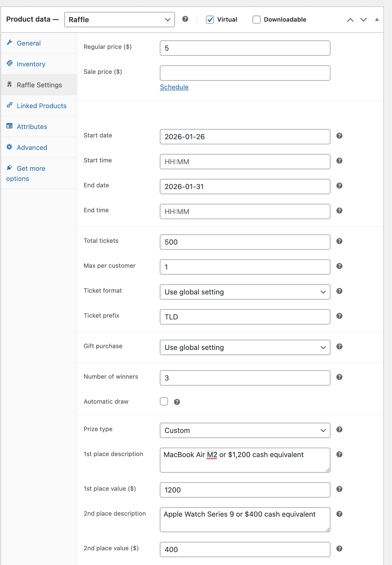Collapse the Product data panel with triangle toggle
Viewport: 392px width, 565px height.
[377, 20]
